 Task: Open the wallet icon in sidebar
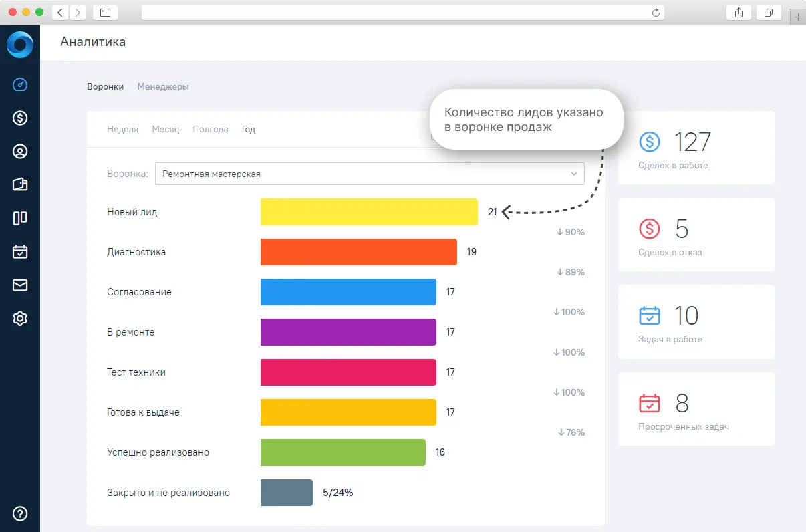[x=20, y=184]
